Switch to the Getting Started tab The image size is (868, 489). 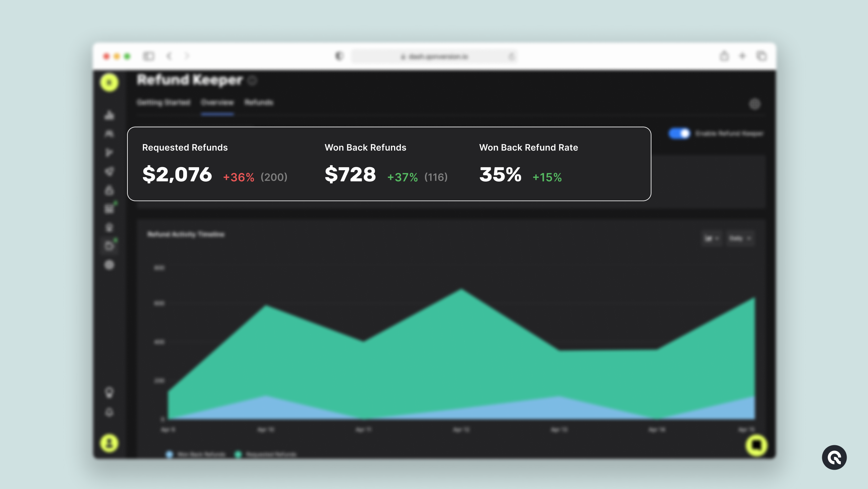coord(164,102)
